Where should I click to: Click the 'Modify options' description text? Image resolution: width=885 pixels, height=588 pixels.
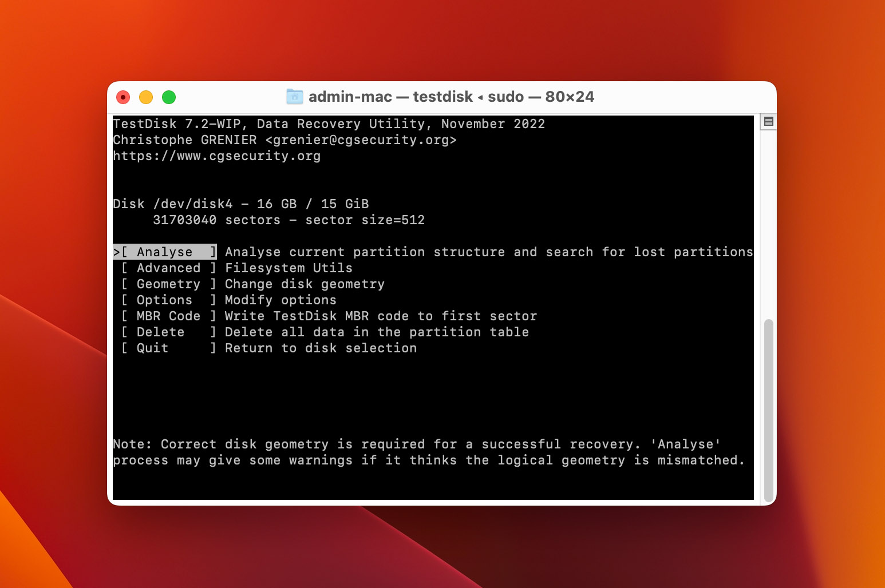tap(280, 300)
